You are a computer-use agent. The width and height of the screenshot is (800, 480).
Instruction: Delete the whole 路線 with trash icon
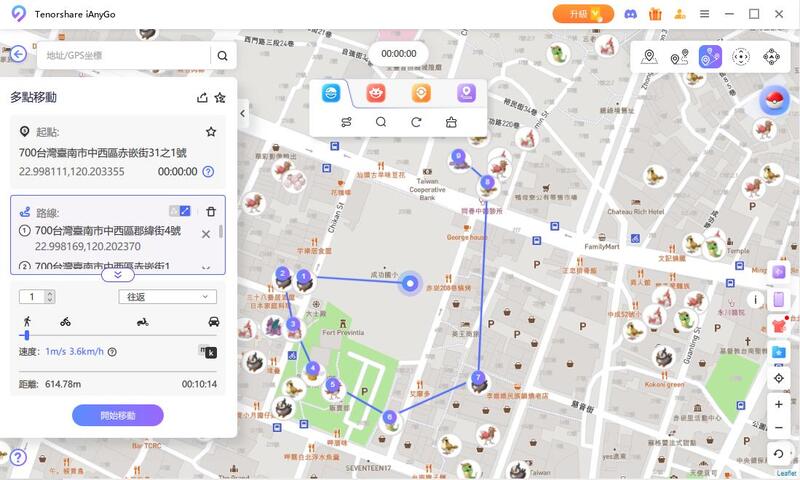[x=211, y=211]
